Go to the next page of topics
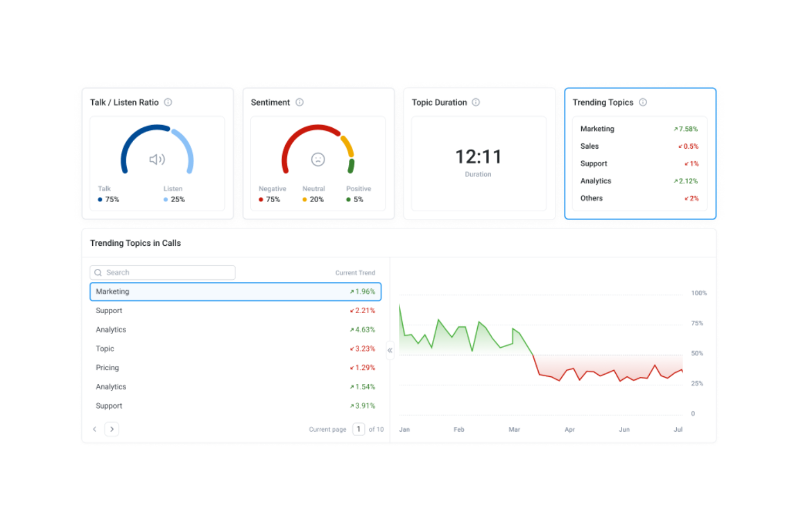Screen dimensions: 798x532 112,429
